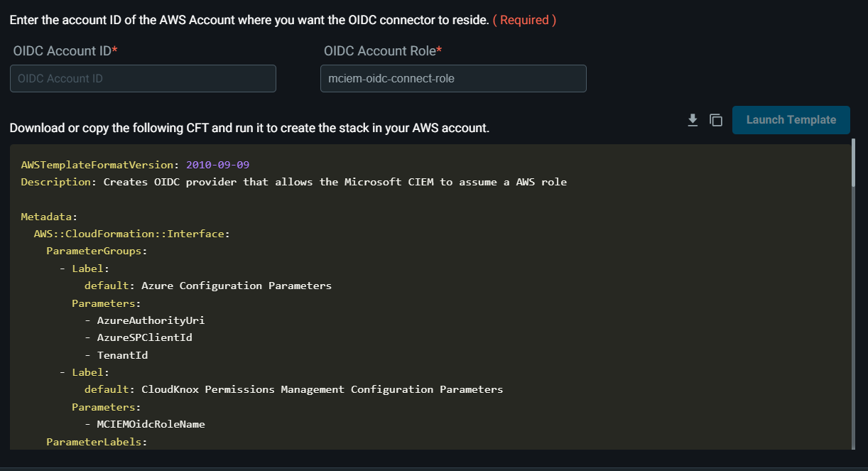Click the code panel vertical scrollbar thumb
868x471 pixels.
[854, 163]
